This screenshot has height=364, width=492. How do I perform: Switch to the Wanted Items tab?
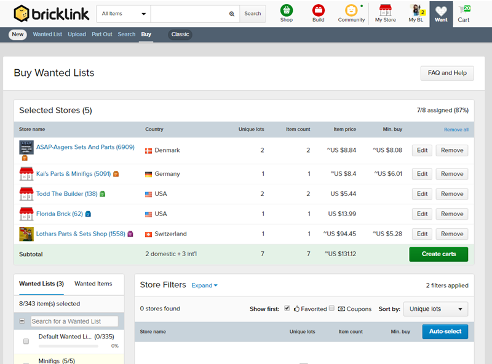coord(93,284)
